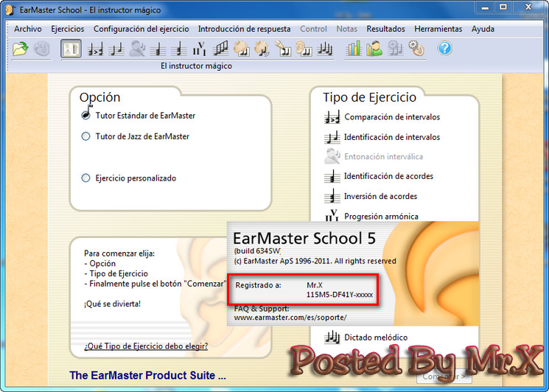Open rhythm imitation hands-with-sound icon
The width and height of the screenshot is (549, 392).
click(262, 49)
